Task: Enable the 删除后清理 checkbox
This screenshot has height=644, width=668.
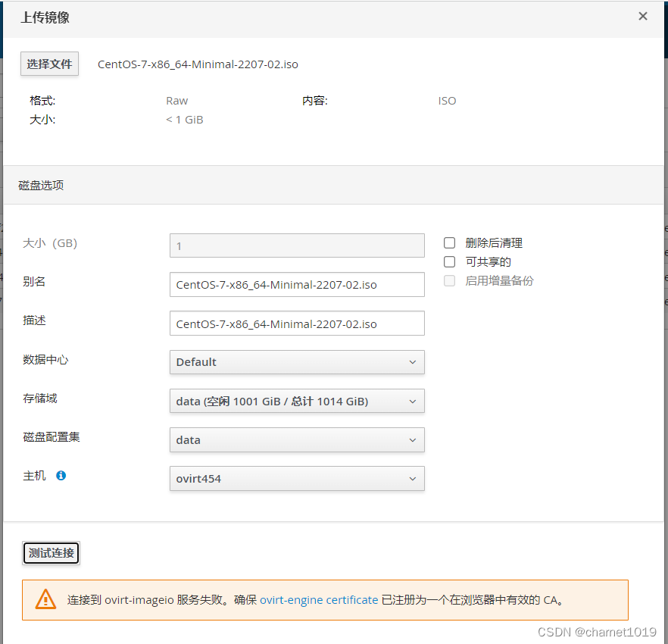Action: pos(449,243)
